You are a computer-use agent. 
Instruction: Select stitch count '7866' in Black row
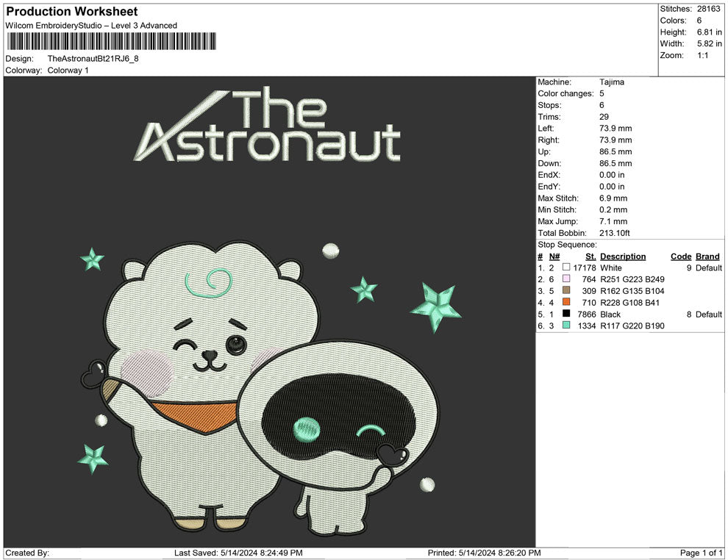[586, 314]
